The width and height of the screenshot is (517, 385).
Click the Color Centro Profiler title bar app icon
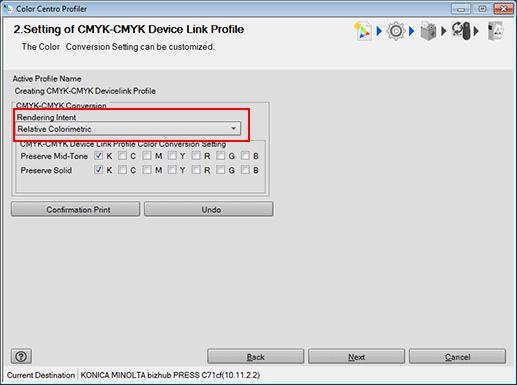point(8,9)
